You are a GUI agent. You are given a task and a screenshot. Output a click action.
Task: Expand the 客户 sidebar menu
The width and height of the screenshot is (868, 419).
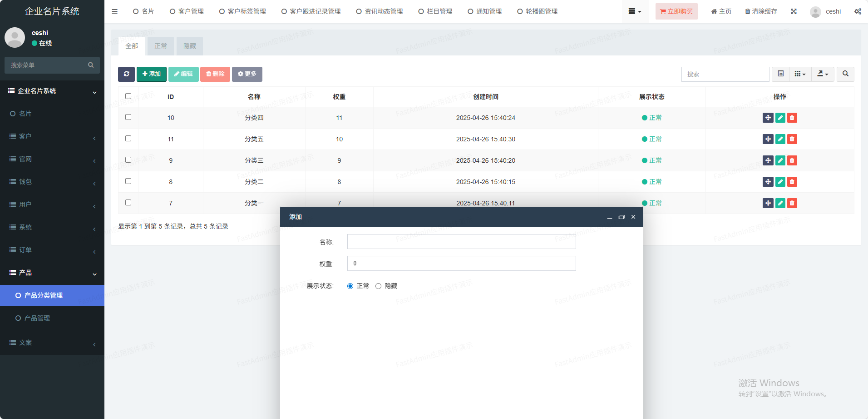coord(52,136)
